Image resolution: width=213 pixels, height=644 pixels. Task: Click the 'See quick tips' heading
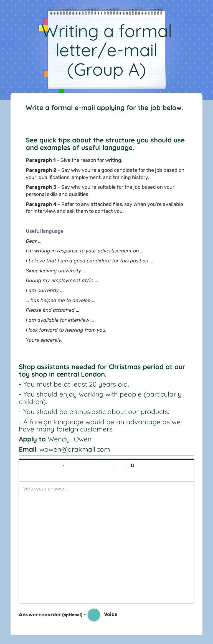105,144
